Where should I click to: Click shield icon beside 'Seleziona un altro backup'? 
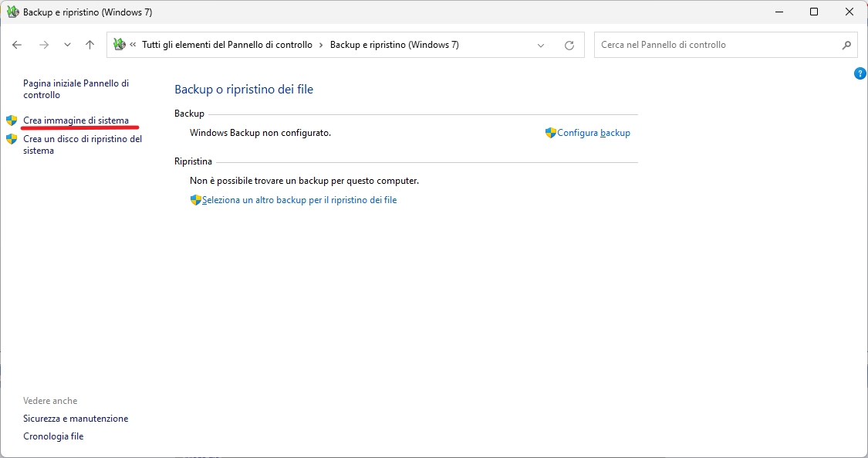[195, 200]
